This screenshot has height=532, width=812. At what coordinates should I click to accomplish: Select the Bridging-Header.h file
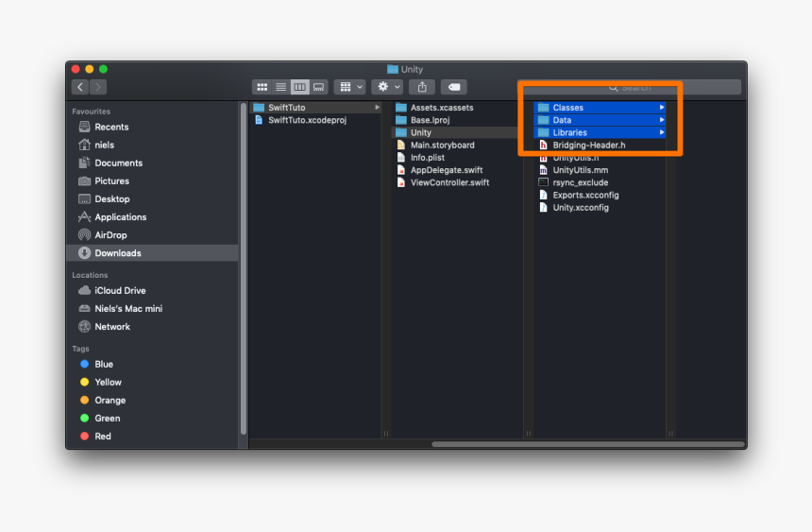pyautogui.click(x=600, y=146)
